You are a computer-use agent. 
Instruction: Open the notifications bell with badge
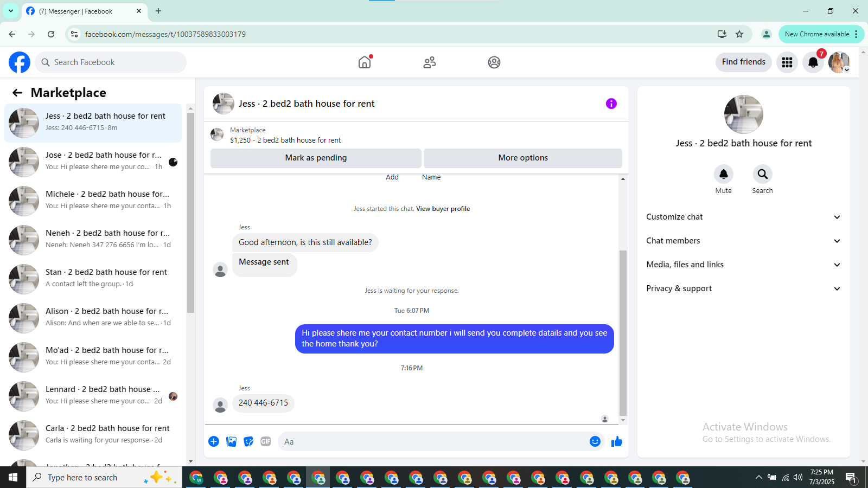813,62
